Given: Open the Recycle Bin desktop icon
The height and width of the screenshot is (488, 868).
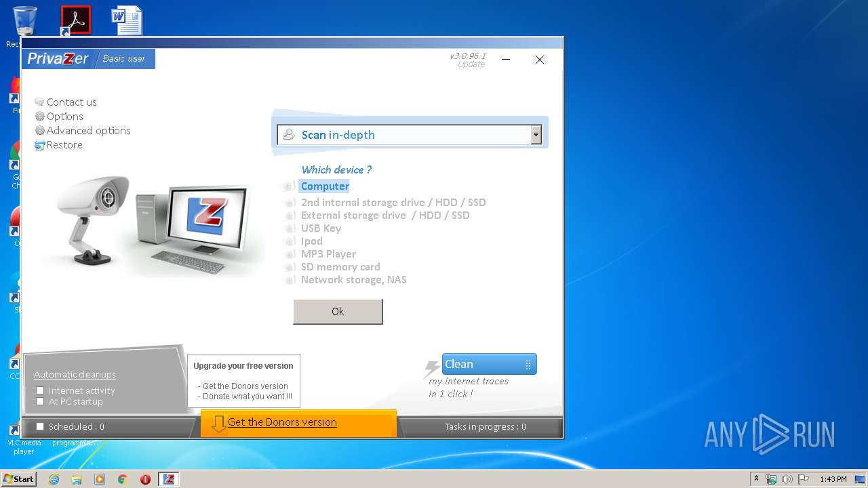Looking at the screenshot, I should (24, 22).
